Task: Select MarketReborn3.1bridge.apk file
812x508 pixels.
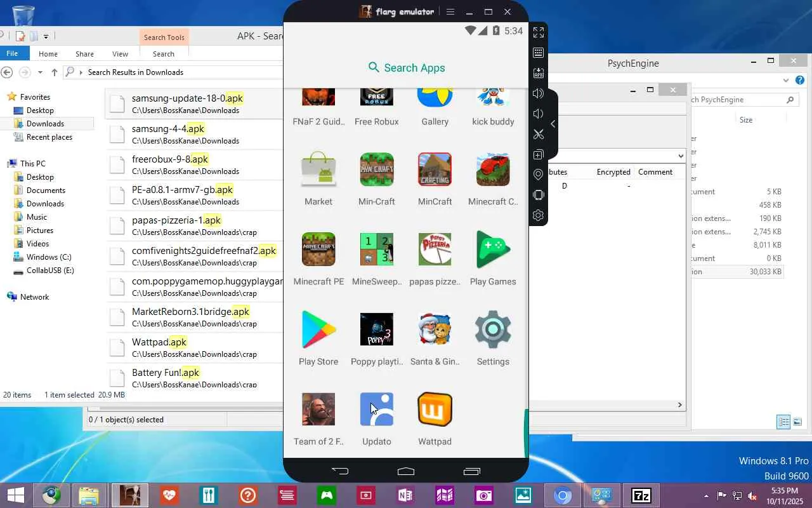Action: point(195,317)
